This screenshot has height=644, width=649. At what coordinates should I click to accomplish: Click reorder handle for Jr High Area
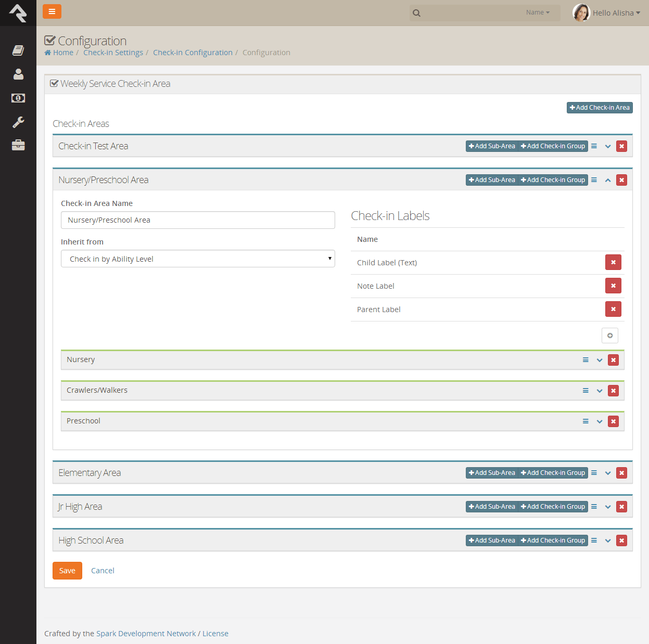(x=594, y=507)
